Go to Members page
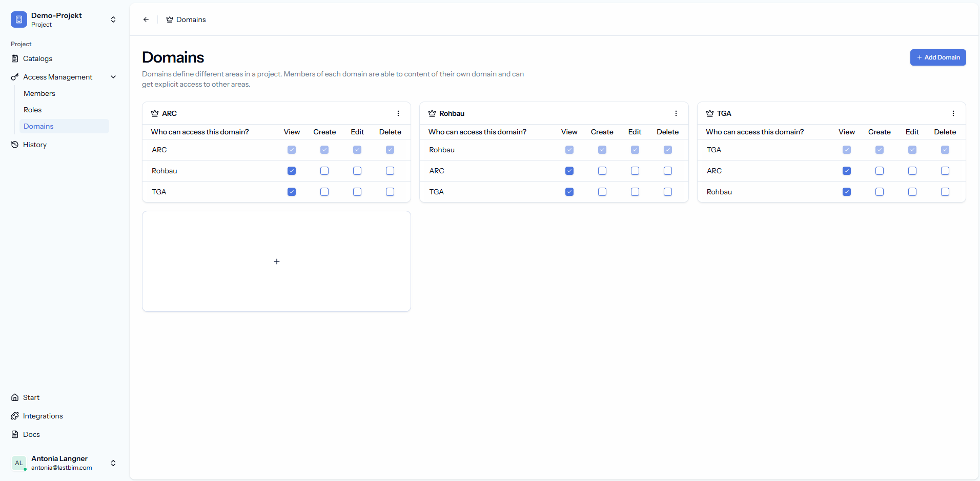 [x=64, y=93]
